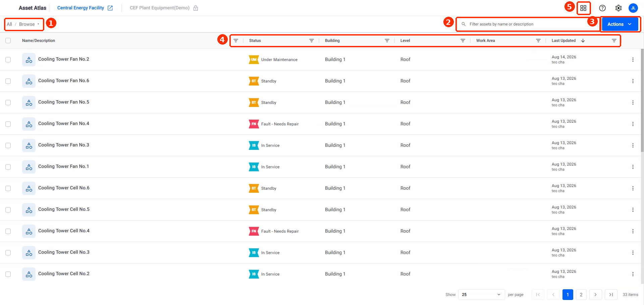
Task: Click the Status column filter icon
Action: (311, 41)
